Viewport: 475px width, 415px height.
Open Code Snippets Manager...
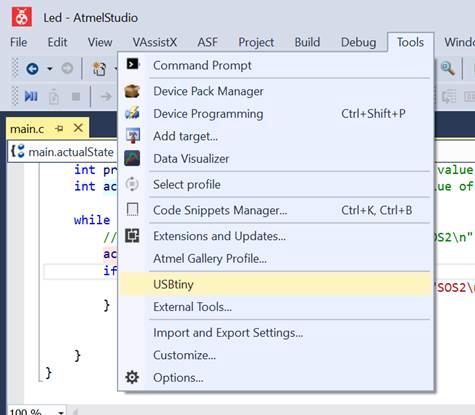point(276,210)
